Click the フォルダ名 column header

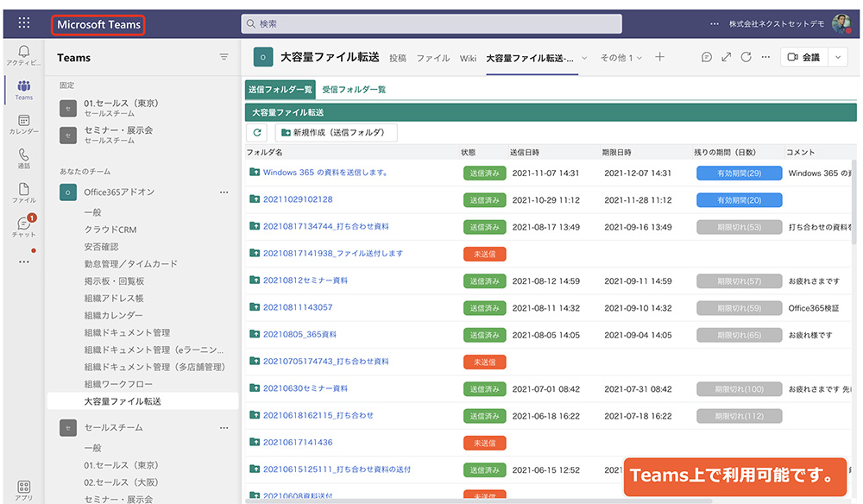[265, 152]
